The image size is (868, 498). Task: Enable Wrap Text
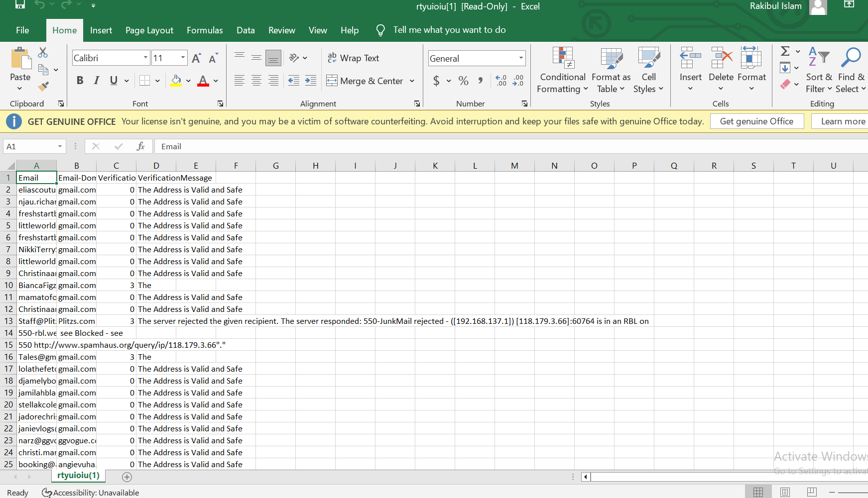[354, 58]
